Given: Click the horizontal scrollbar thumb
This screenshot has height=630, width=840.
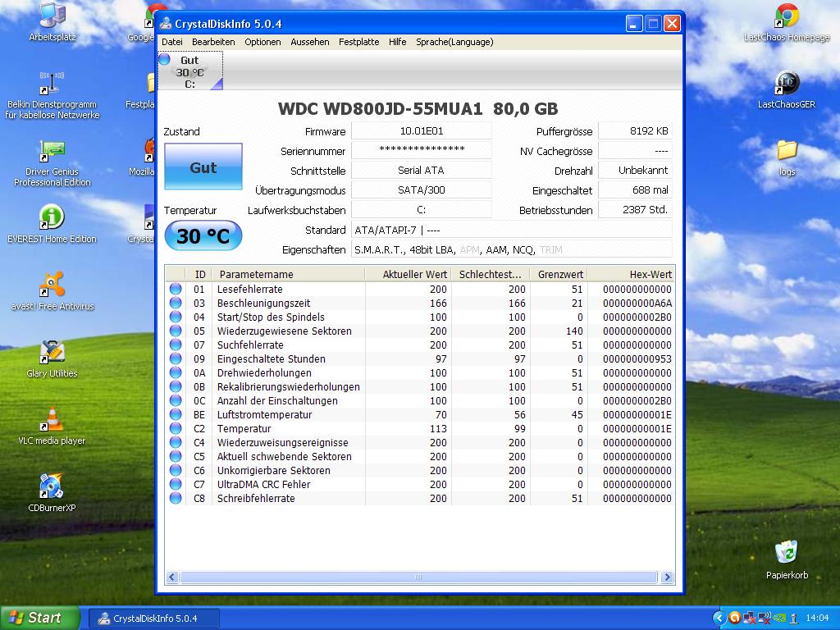Looking at the screenshot, I should (418, 577).
